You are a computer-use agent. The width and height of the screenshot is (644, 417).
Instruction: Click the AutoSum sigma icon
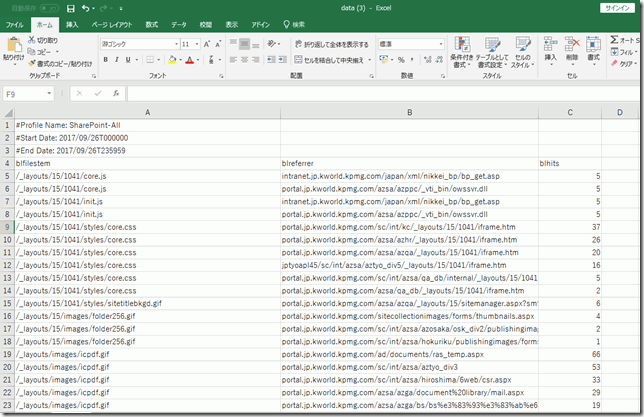pyautogui.click(x=614, y=40)
